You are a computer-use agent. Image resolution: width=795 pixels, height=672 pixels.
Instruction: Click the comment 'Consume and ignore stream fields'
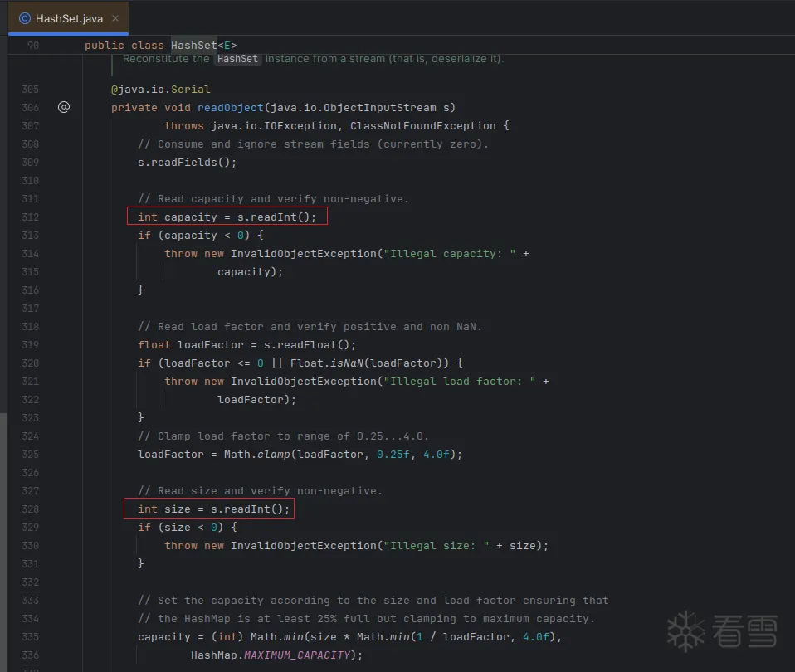tap(314, 144)
